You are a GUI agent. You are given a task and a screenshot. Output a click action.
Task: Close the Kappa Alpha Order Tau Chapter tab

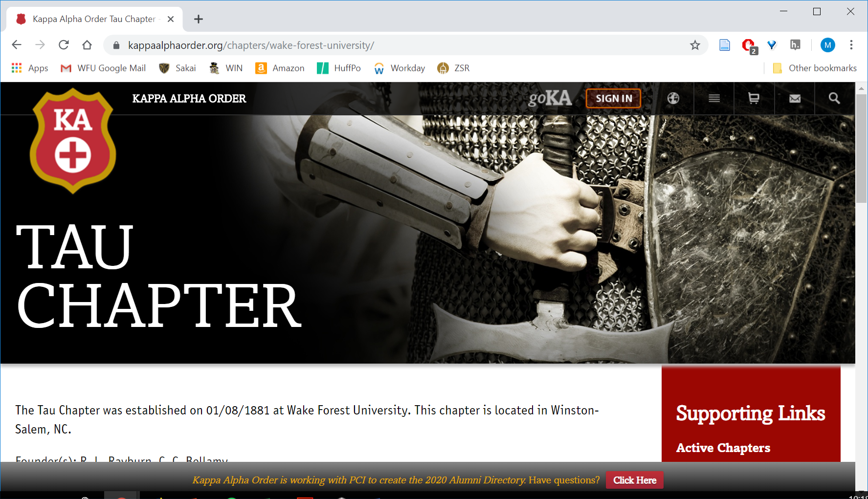[x=171, y=19]
